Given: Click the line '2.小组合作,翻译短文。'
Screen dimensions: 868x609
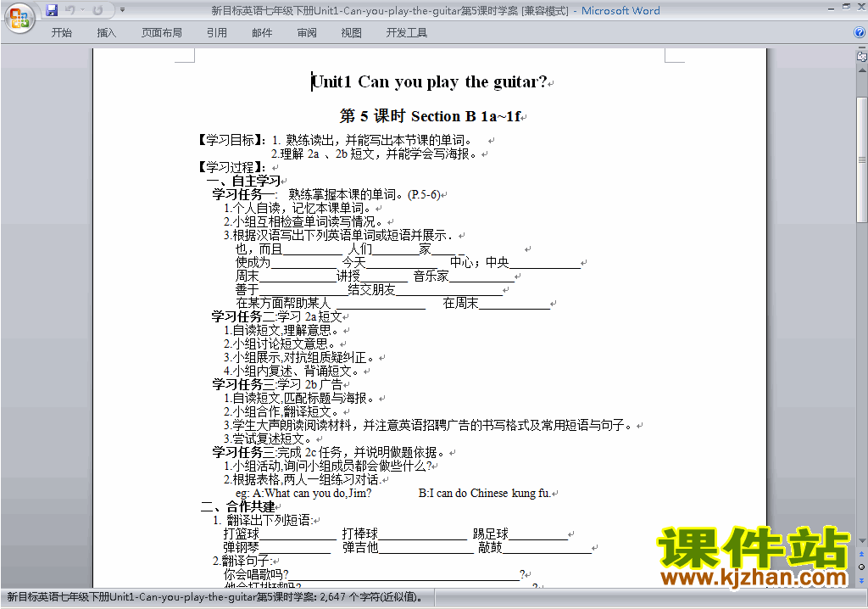Looking at the screenshot, I should (281, 411).
